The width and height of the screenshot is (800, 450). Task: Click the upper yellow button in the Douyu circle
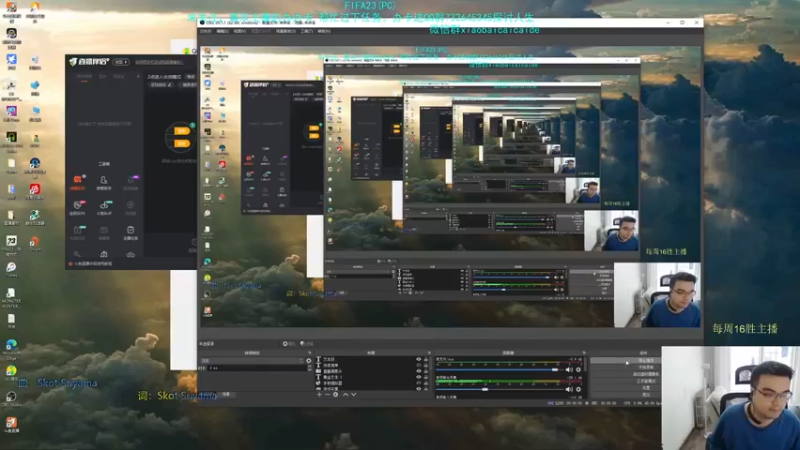[182, 131]
